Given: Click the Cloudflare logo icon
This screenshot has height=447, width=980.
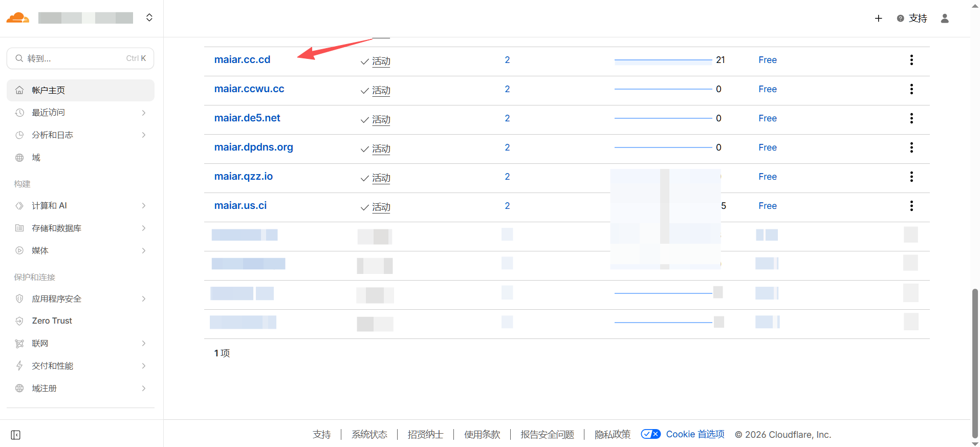Looking at the screenshot, I should pyautogui.click(x=17, y=18).
